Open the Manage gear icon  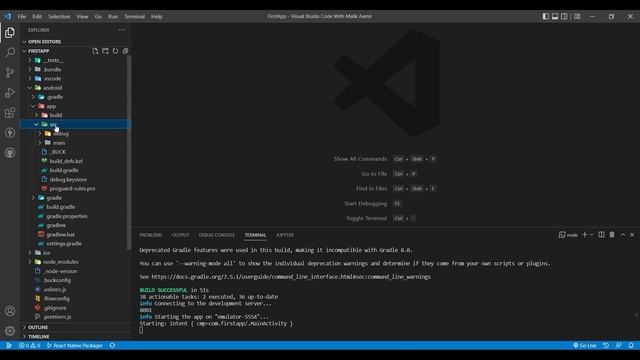tap(10, 331)
